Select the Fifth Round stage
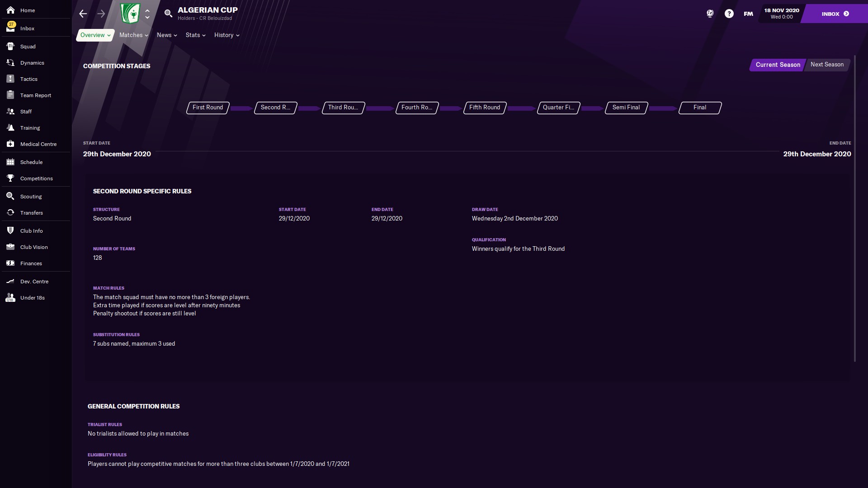 click(x=485, y=108)
